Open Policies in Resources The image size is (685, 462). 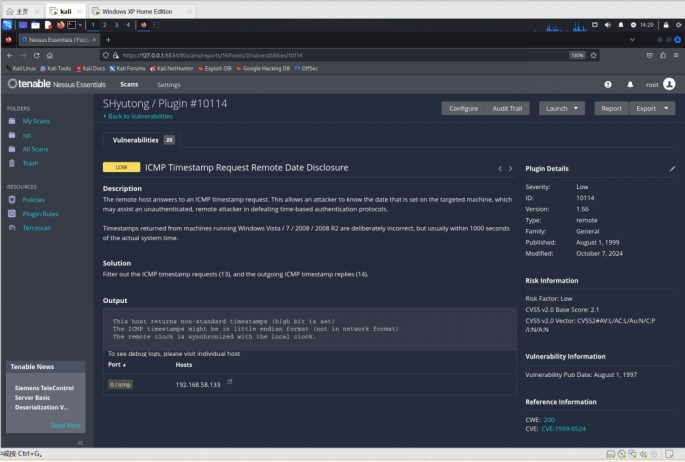click(34, 200)
